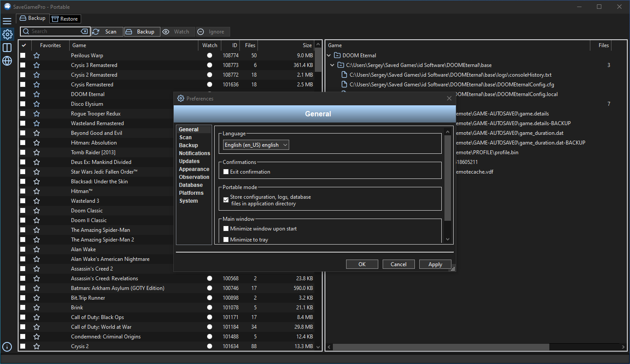Image resolution: width=630 pixels, height=364 pixels.
Task: Check the Batman: Arkham Asylum row checkbox
Action: coord(23,288)
